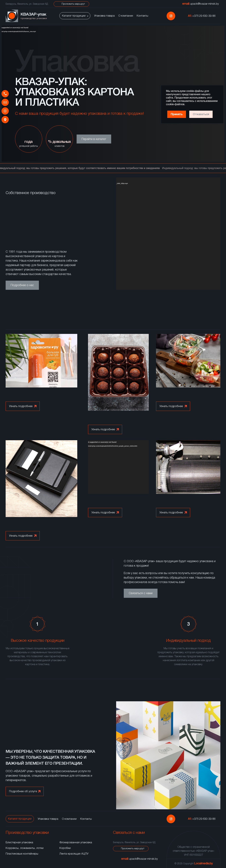Click the Подробнее о нас button
Image resolution: width=226 pixels, height=868 pixels.
click(22, 285)
